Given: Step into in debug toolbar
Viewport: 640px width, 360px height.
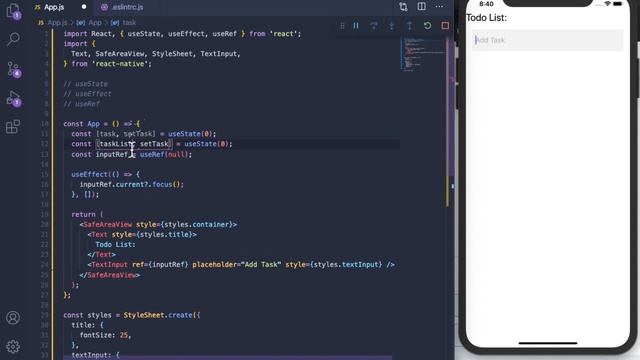Looking at the screenshot, I should pos(391,26).
